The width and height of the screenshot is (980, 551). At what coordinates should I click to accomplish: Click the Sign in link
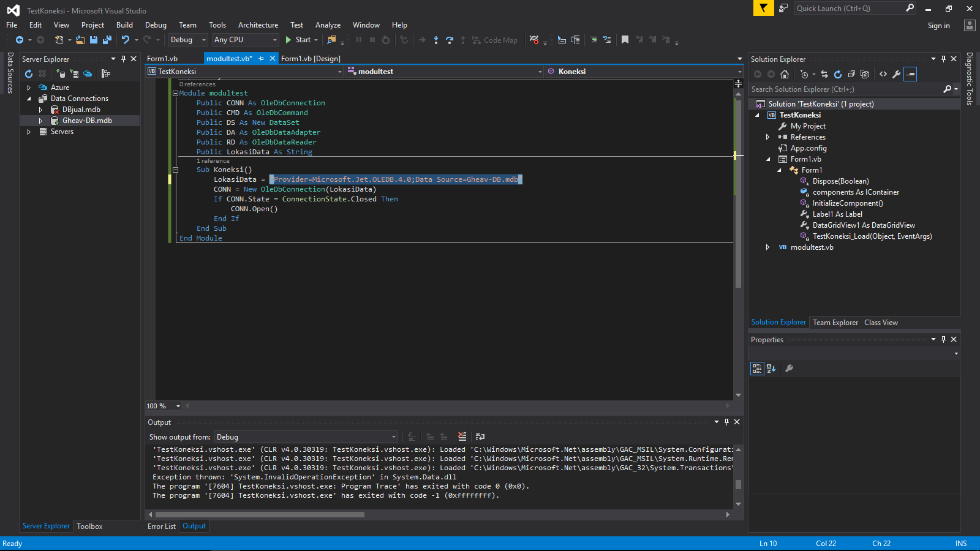(938, 26)
